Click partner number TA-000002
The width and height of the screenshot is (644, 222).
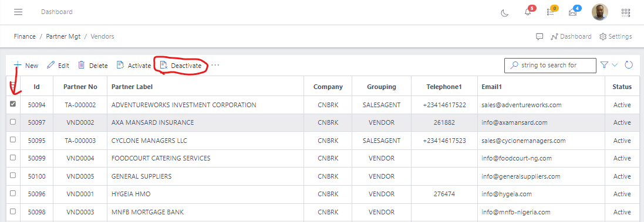(80, 105)
